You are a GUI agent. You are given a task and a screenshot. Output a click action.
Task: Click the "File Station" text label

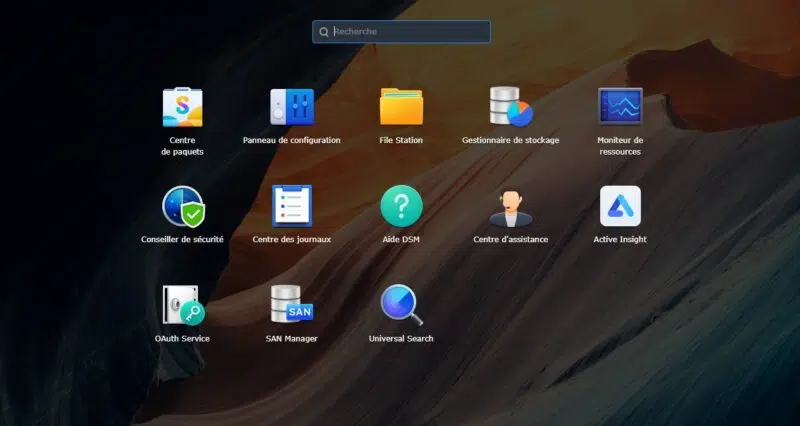coord(401,140)
